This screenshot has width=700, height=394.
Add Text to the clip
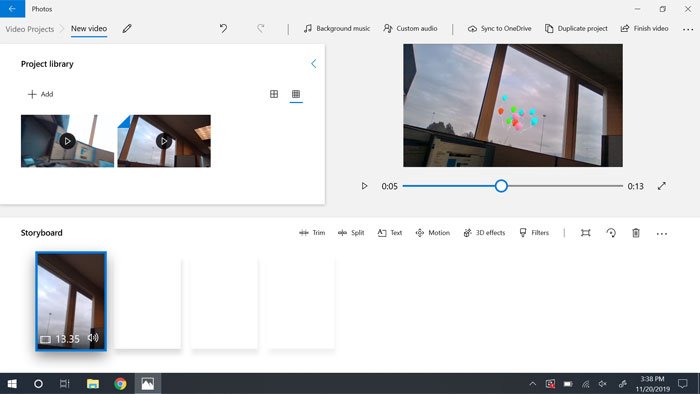pos(390,233)
